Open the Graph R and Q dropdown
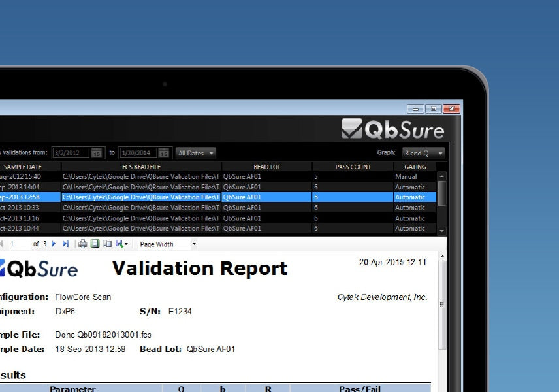 (x=423, y=153)
